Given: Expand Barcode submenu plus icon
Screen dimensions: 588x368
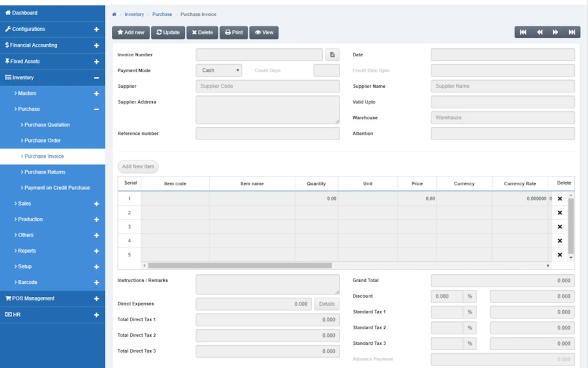Looking at the screenshot, I should (96, 282).
